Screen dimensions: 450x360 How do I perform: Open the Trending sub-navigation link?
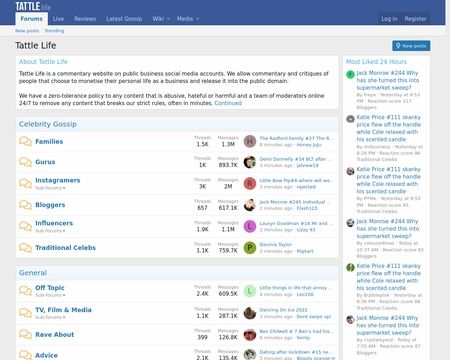(54, 31)
